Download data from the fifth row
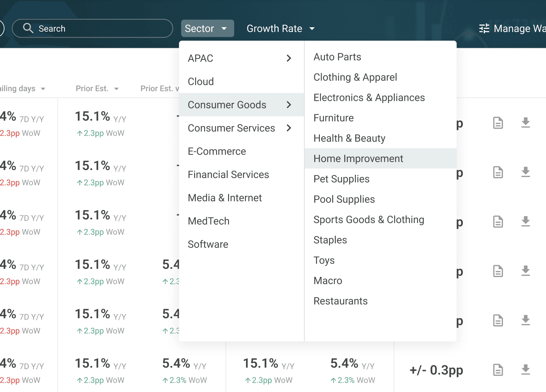 pos(526,320)
